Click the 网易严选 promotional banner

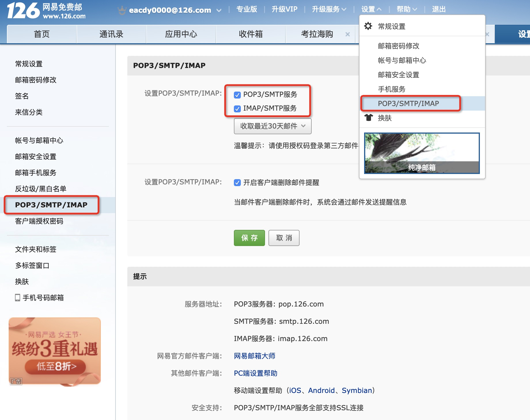(x=54, y=350)
